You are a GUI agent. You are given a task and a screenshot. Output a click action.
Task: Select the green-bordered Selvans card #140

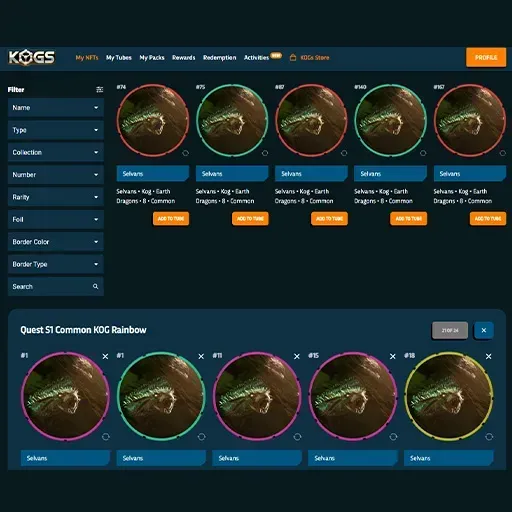(x=390, y=120)
